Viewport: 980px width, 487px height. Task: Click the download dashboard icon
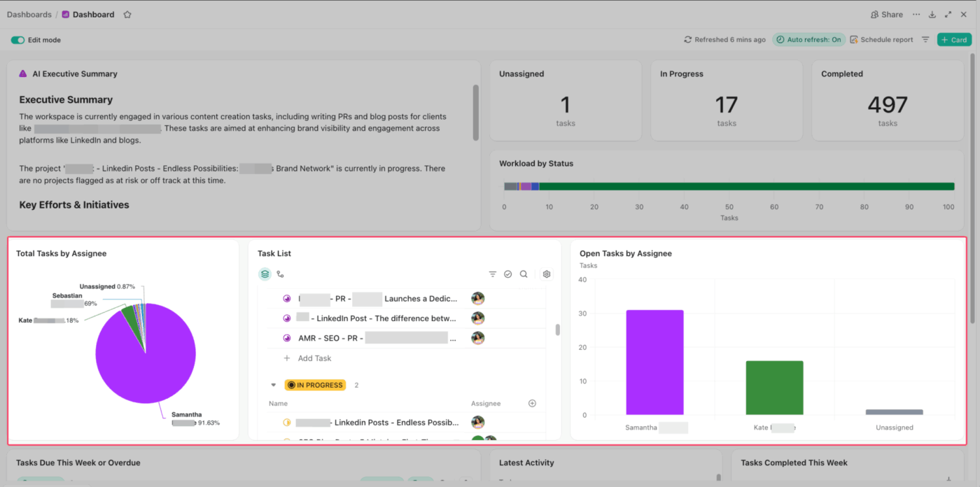(932, 15)
